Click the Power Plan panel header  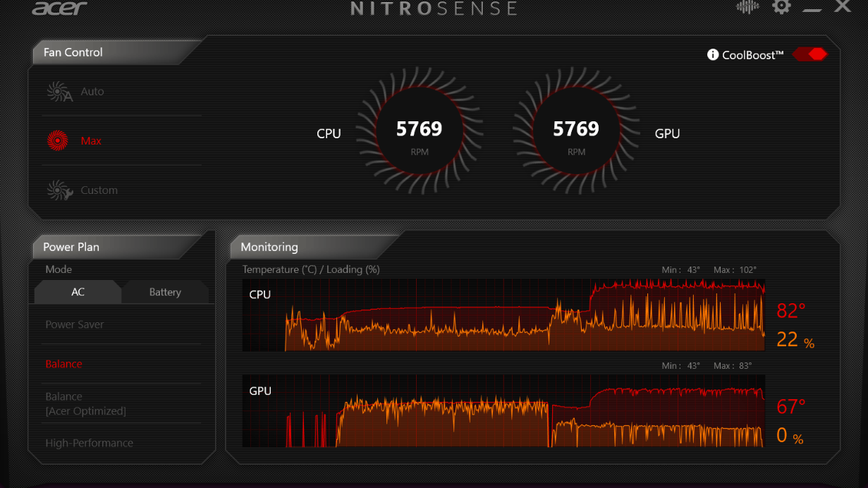coord(116,247)
